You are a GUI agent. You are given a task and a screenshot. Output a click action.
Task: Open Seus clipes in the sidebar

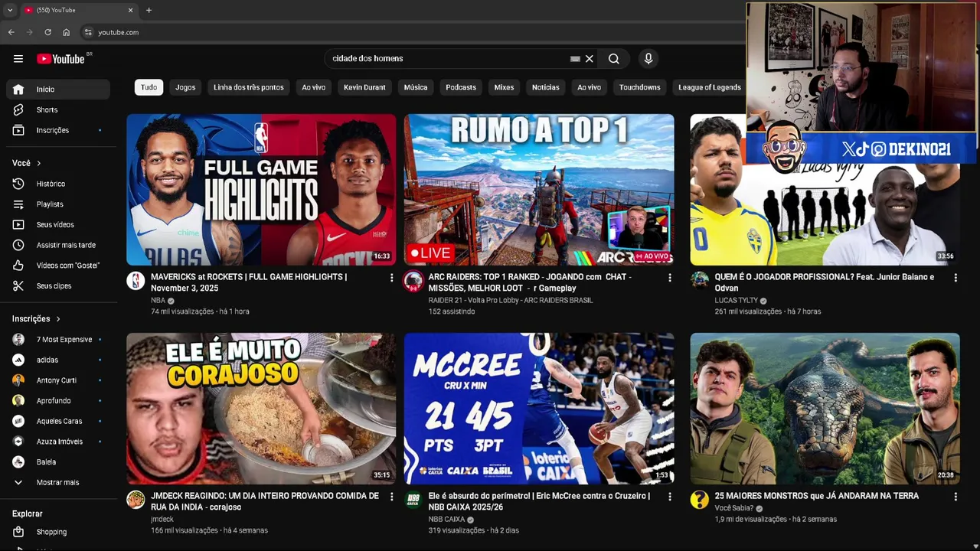(58, 286)
